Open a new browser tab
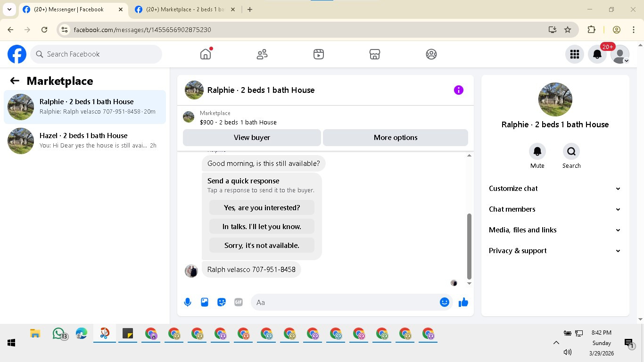Viewport: 644px width, 362px height. coord(250,10)
